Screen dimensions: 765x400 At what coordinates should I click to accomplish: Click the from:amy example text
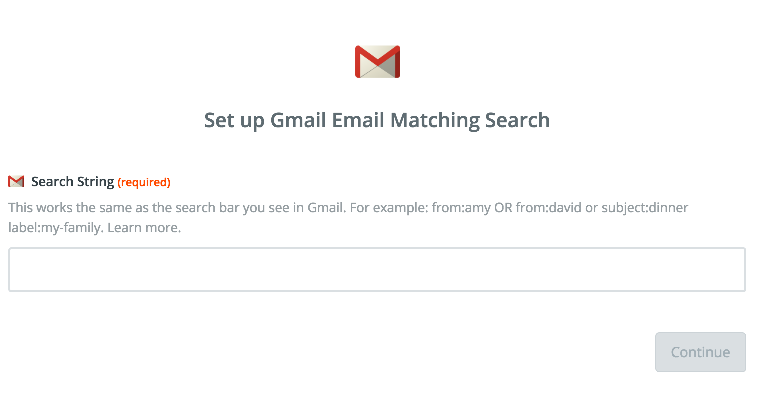461,208
